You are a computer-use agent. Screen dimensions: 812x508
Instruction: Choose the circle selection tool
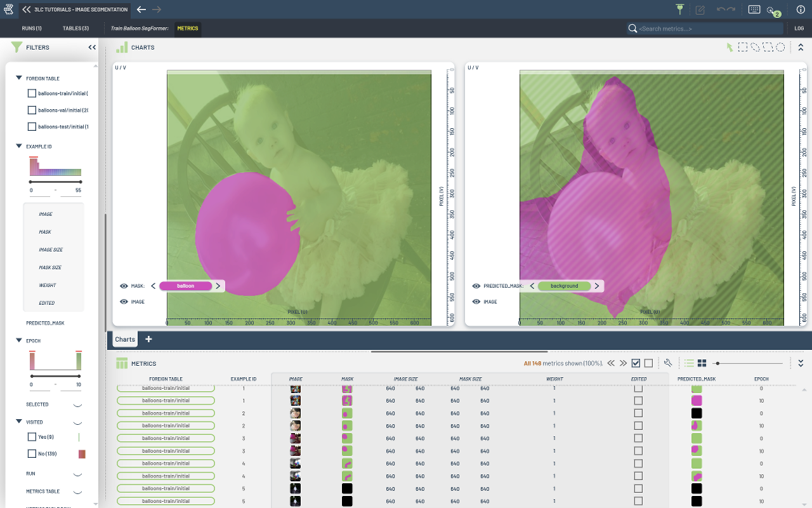(780, 47)
